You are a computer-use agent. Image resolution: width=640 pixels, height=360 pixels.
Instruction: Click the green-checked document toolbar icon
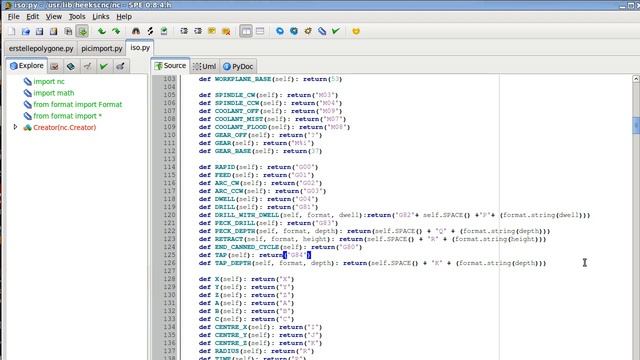coord(164,31)
